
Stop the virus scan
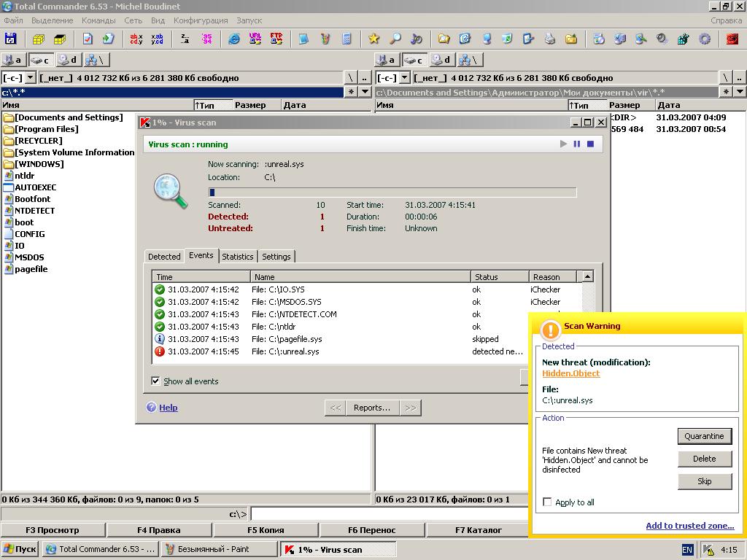[590, 144]
